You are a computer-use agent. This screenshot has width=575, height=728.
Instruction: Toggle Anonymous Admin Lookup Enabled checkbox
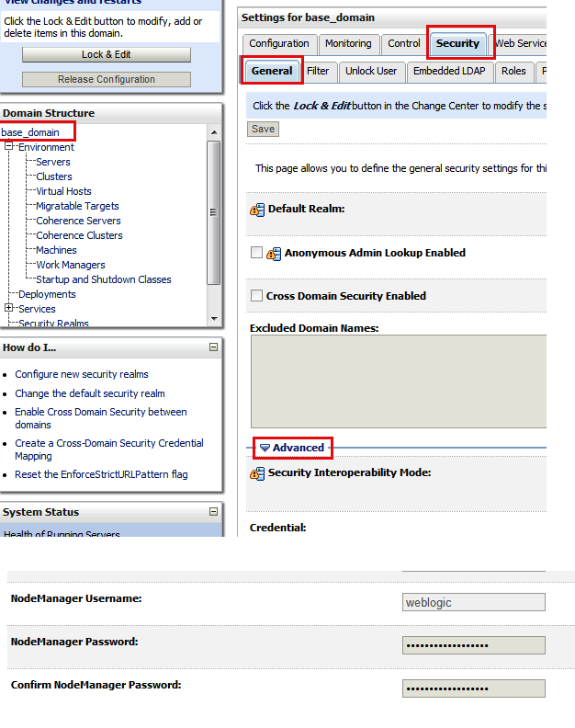coord(256,252)
